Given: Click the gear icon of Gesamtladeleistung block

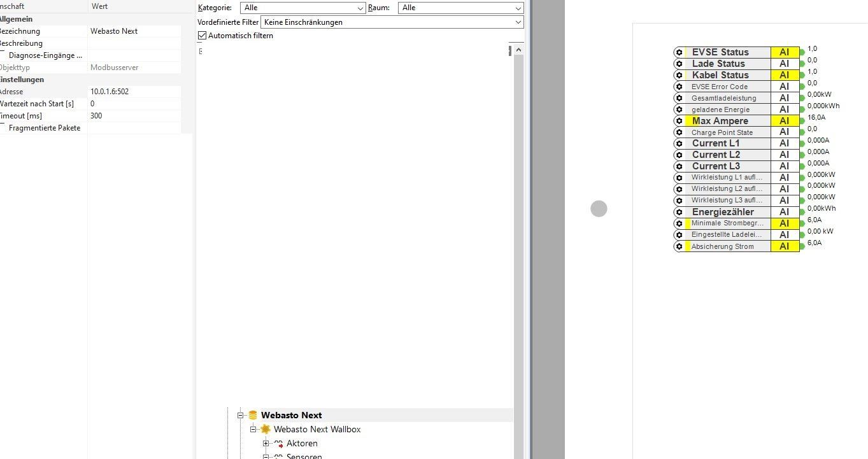Looking at the screenshot, I should 679,98.
